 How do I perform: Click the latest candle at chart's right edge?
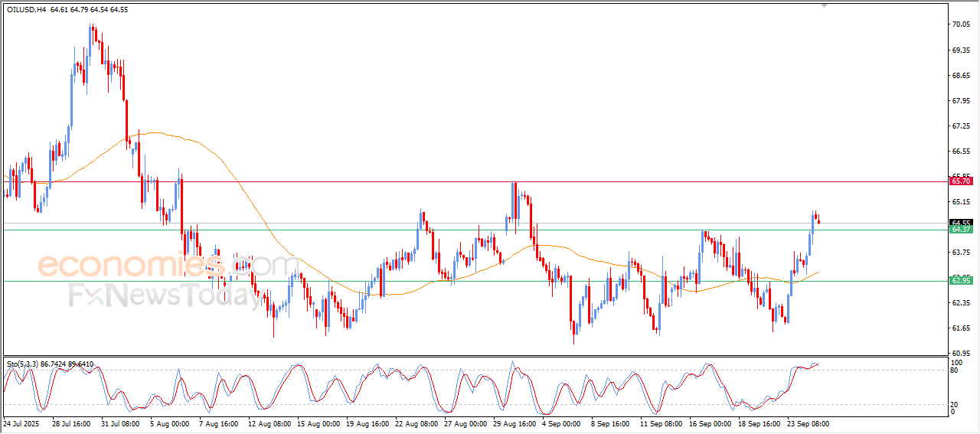tap(819, 221)
